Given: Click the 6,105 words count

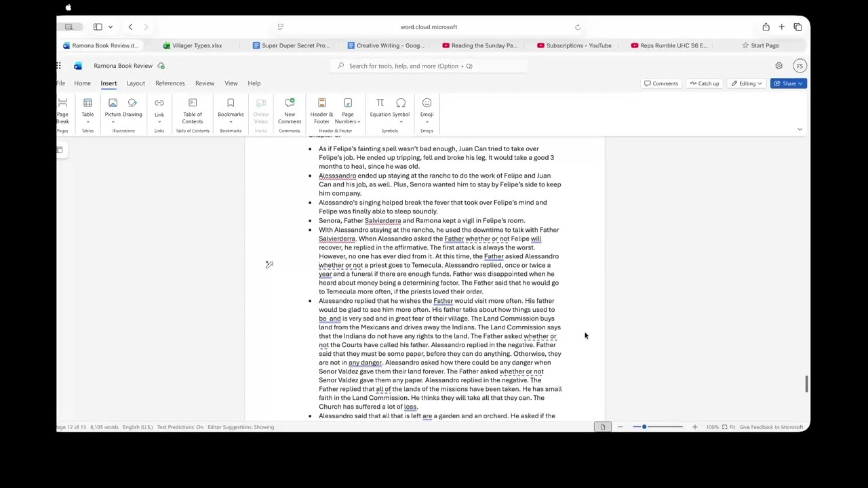Looking at the screenshot, I should [104, 427].
